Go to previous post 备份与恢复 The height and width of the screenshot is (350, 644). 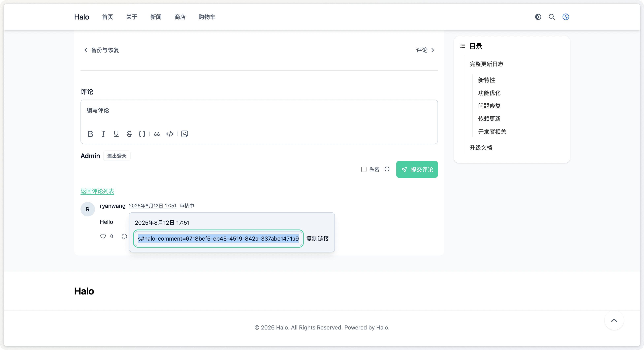coord(101,50)
